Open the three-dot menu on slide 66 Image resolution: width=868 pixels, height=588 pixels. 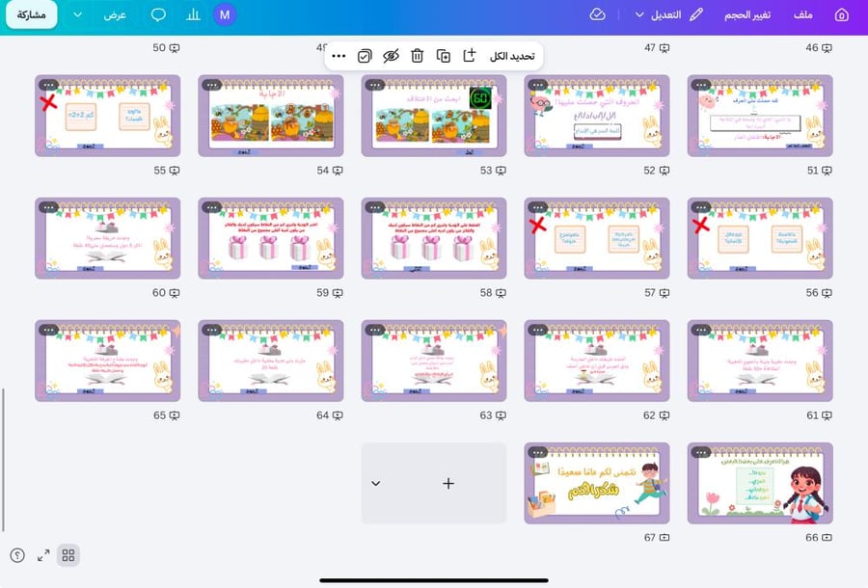point(700,452)
